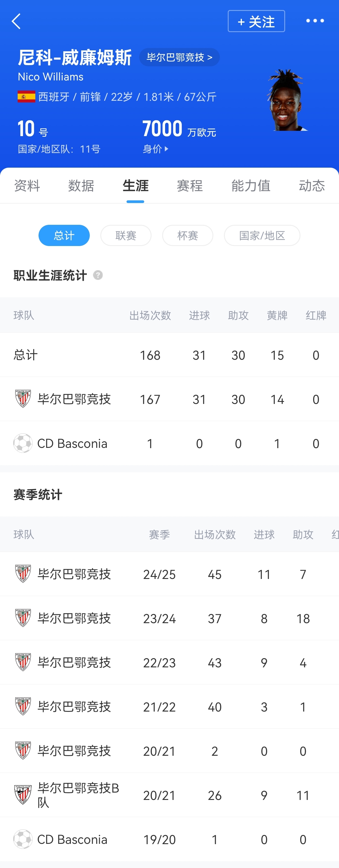Click the help question mark beside 职业生涯统计
Image resolution: width=339 pixels, height=868 pixels.
[98, 275]
